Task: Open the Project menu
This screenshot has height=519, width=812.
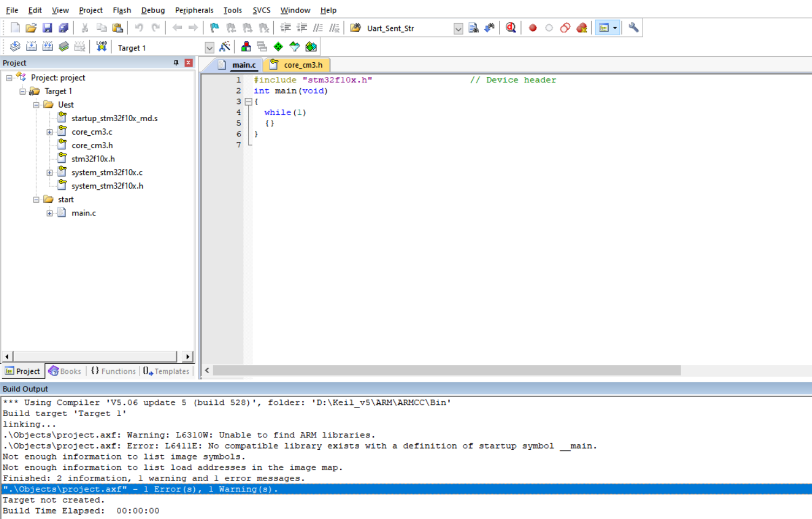Action: [90, 10]
